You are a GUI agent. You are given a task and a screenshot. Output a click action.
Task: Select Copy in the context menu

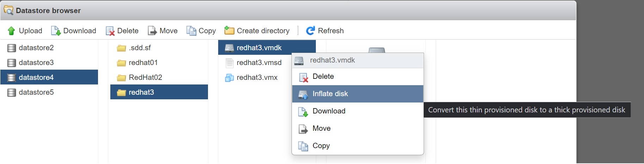[x=321, y=146]
